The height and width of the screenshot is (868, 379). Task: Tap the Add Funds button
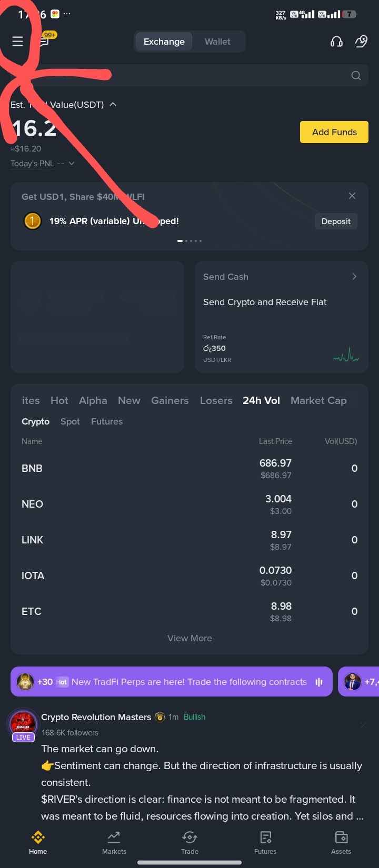334,132
